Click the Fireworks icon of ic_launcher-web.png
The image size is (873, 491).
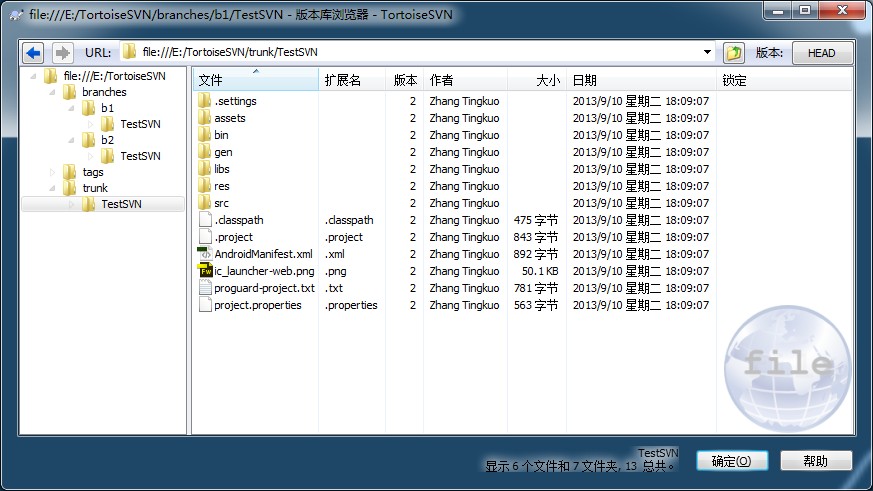tap(205, 271)
